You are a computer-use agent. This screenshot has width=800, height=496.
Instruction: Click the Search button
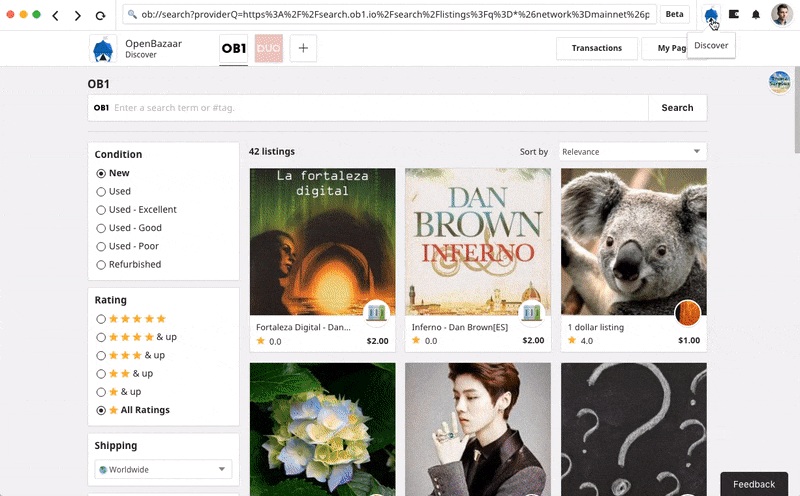(x=677, y=108)
